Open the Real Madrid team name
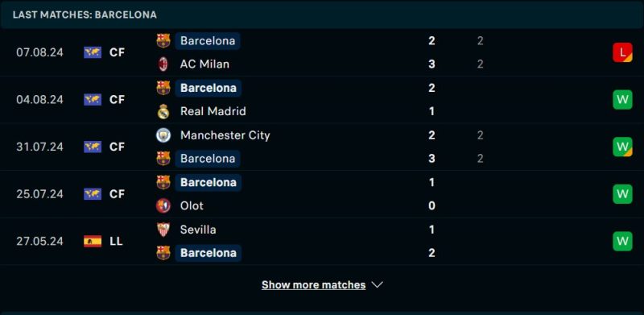This screenshot has height=315, width=644. coord(213,111)
